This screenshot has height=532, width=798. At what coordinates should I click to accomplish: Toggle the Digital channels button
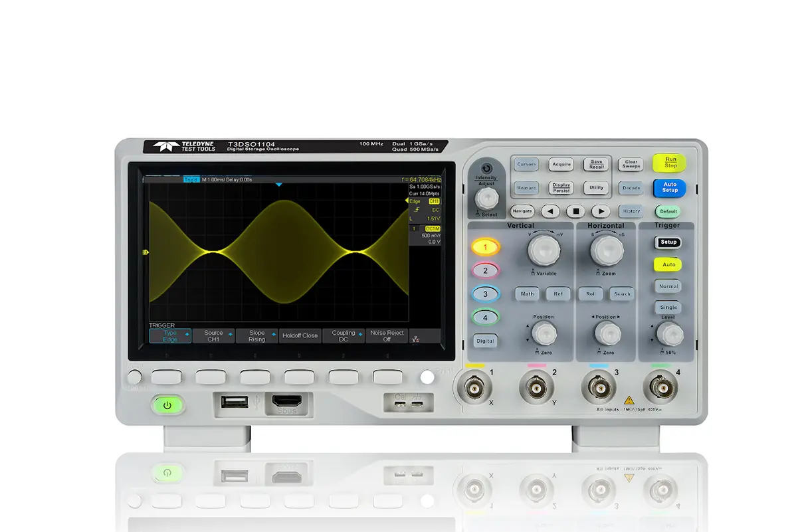click(x=485, y=341)
